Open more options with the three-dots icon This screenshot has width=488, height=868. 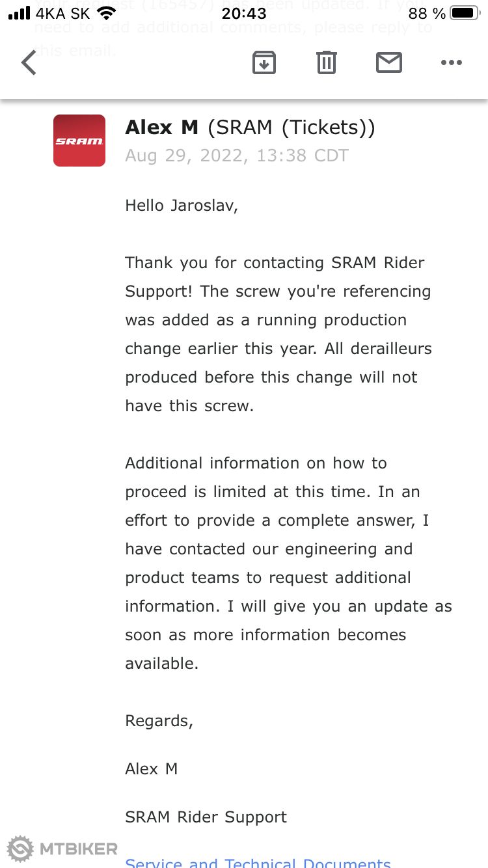pyautogui.click(x=451, y=62)
